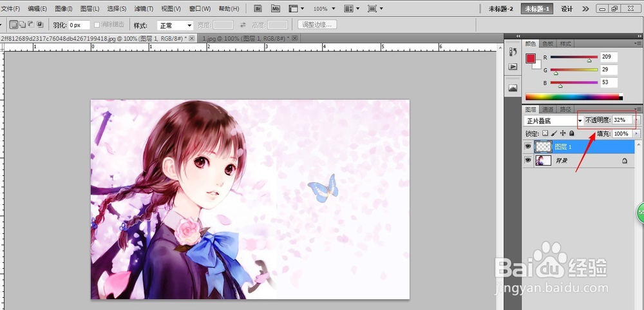The height and width of the screenshot is (310, 644).
Task: Expand the Screen Mode dropdown arrow
Action: [381, 8]
